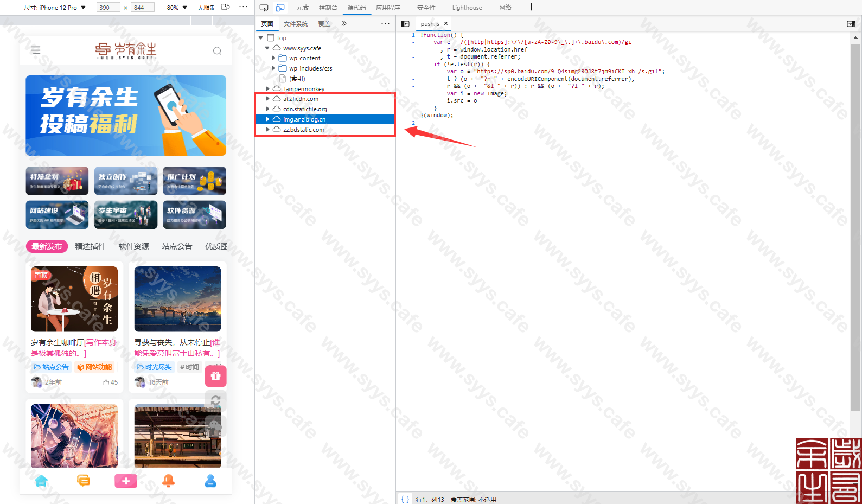Viewport: 862px width, 504px height.
Task: Expand the img.anzlblog.cn node
Action: 267,119
